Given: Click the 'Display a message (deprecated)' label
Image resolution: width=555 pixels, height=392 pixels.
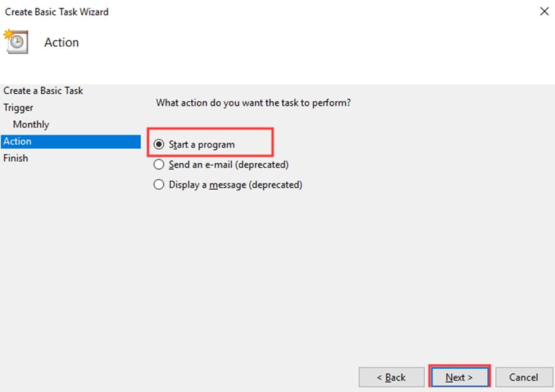Looking at the screenshot, I should pos(236,185).
